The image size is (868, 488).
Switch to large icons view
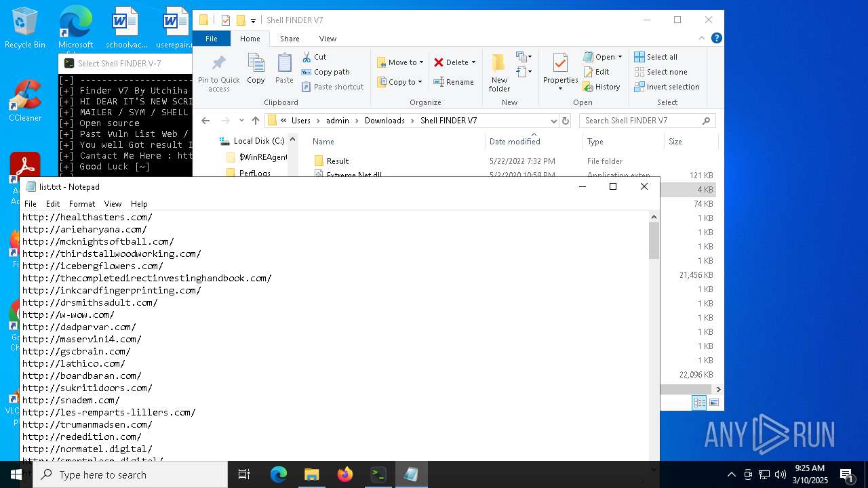pos(713,403)
